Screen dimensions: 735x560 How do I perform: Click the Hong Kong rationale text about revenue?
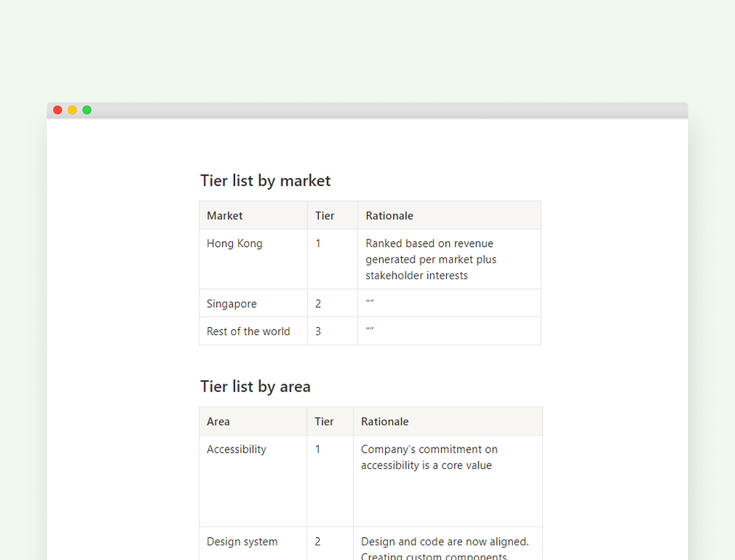(431, 259)
